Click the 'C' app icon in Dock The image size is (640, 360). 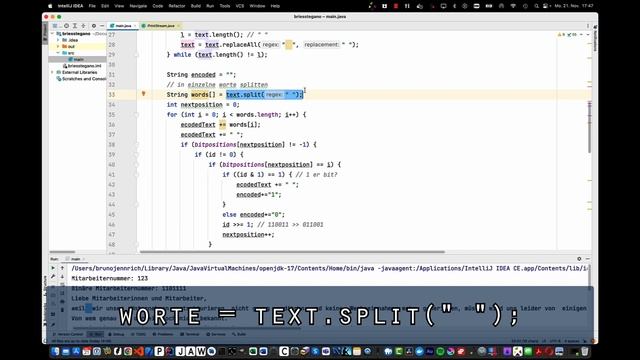tap(284, 351)
